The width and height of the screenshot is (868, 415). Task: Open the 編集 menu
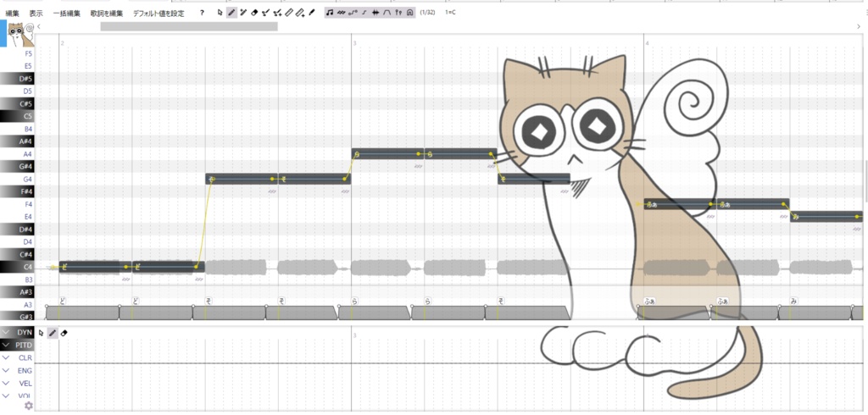click(12, 13)
